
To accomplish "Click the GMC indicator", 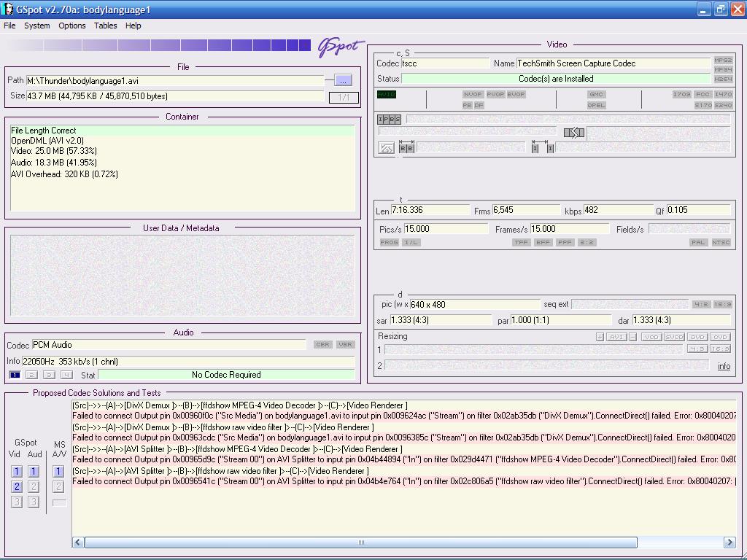I will 596,94.
